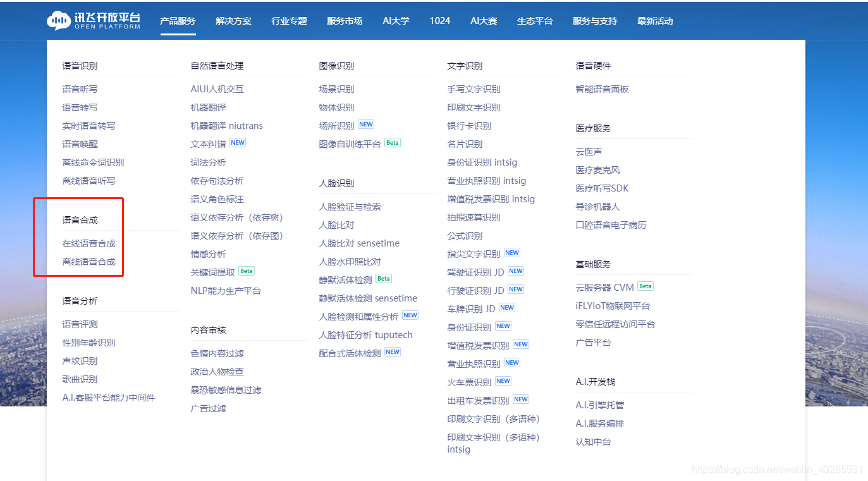Viewport: 868px width, 481px height.
Task: Open A.I.客服平台能力中间件
Action: coord(109,398)
